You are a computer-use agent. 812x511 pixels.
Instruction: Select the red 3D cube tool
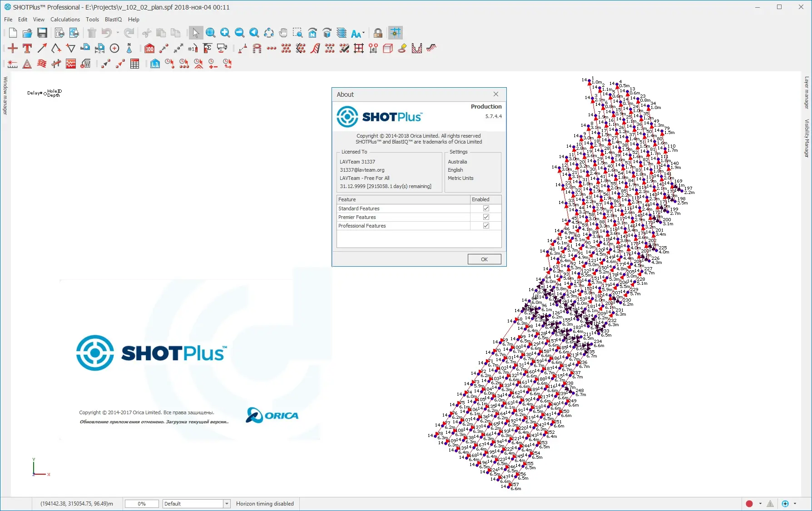[388, 48]
